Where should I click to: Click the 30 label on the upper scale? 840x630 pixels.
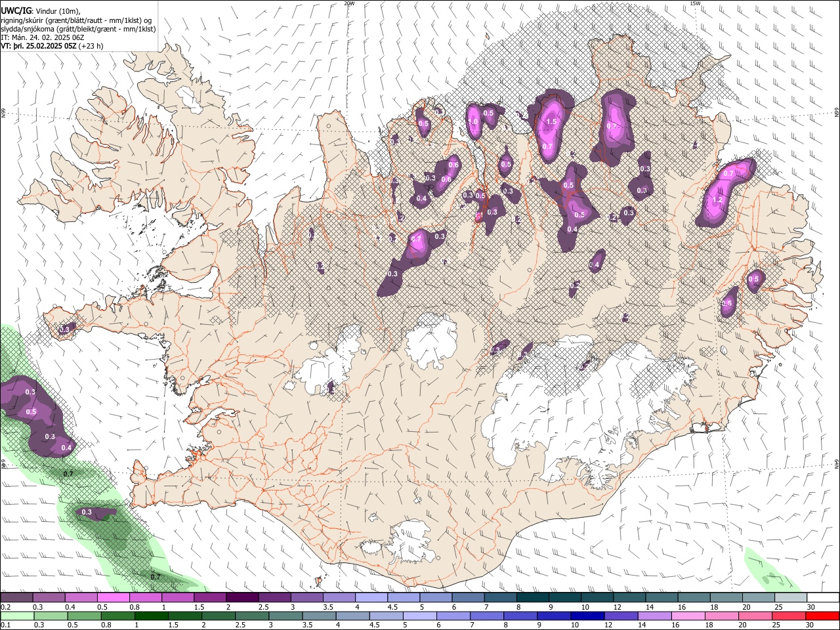pyautogui.click(x=810, y=607)
